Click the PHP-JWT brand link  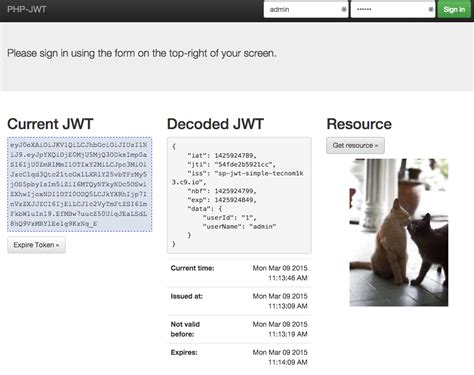click(x=27, y=9)
